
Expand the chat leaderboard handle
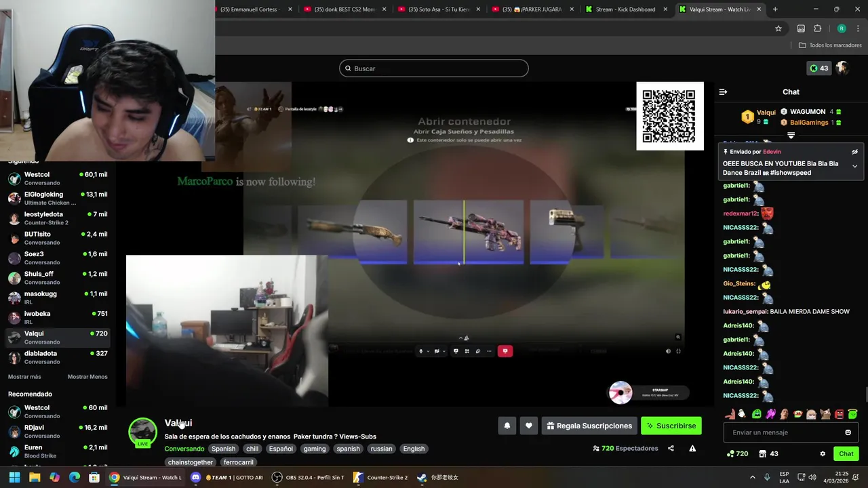(791, 136)
